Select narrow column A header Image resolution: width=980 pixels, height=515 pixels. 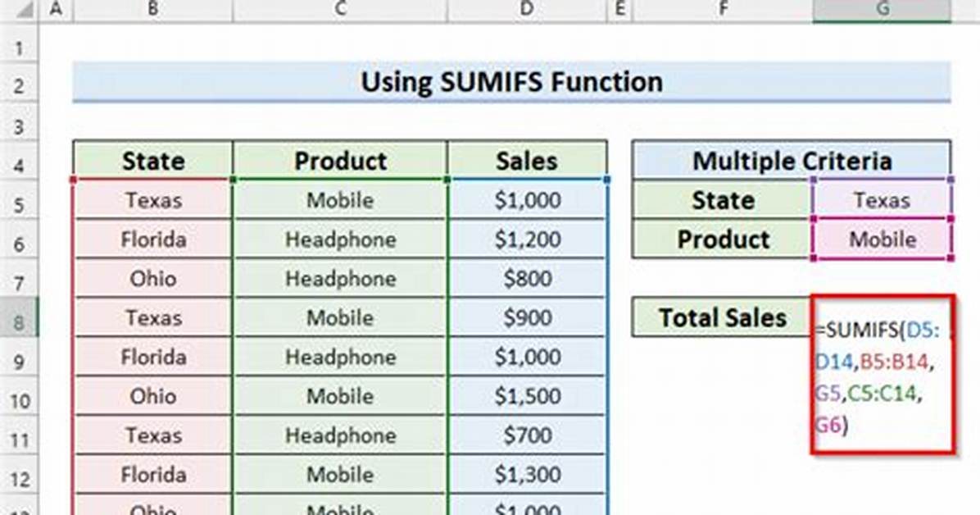pos(56,9)
